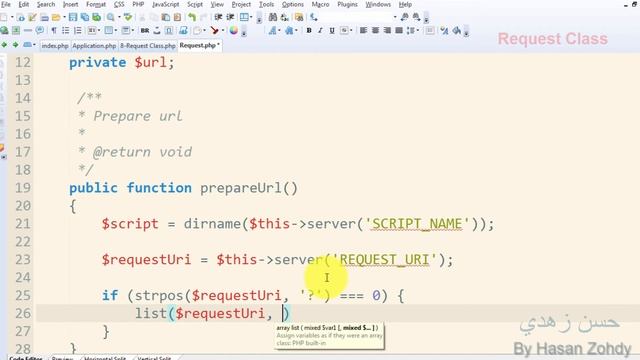Viewport: 640px width, 360px height.
Task: Select the Request.php tab
Action: click(x=199, y=45)
